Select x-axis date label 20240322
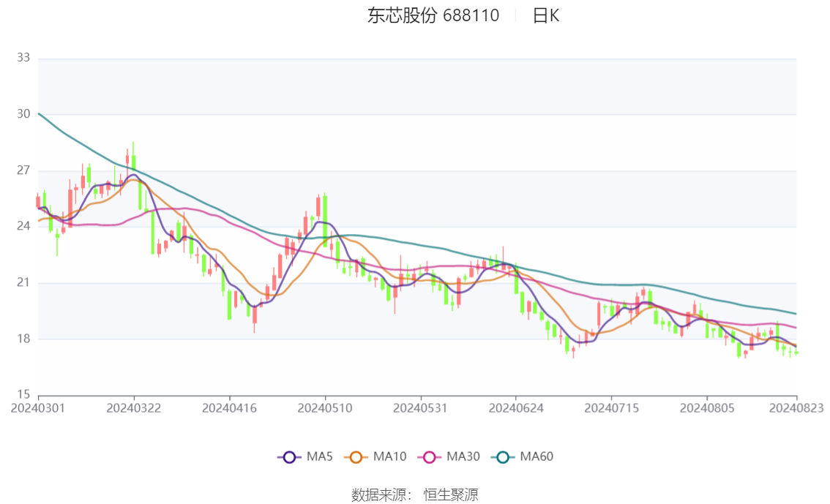Viewport: 830px width, 504px height. click(x=133, y=408)
